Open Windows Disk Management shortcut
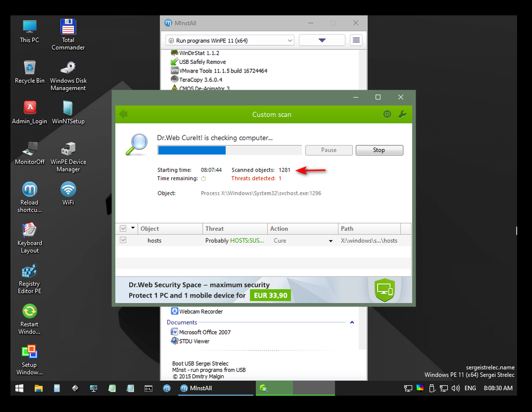This screenshot has height=412, width=532. [68, 76]
